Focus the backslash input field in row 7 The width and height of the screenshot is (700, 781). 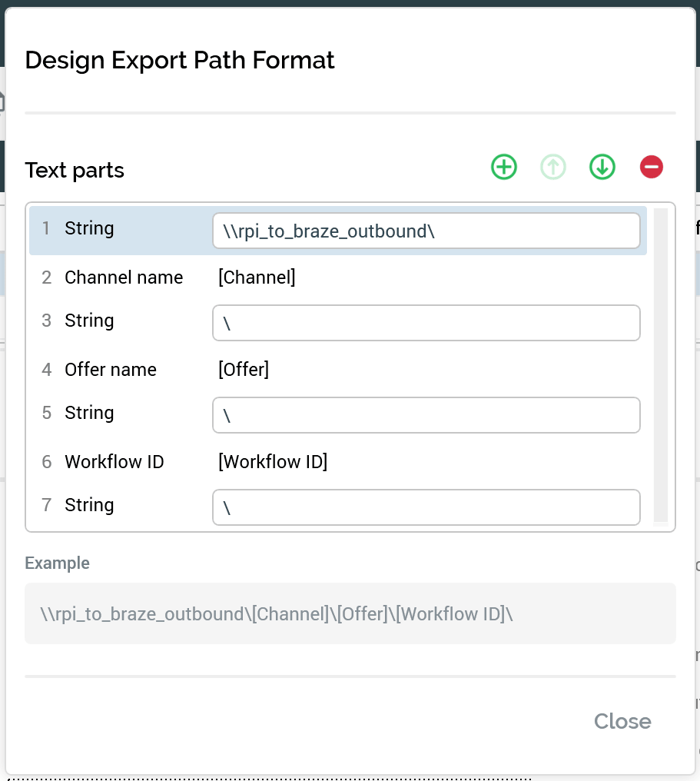(x=426, y=507)
